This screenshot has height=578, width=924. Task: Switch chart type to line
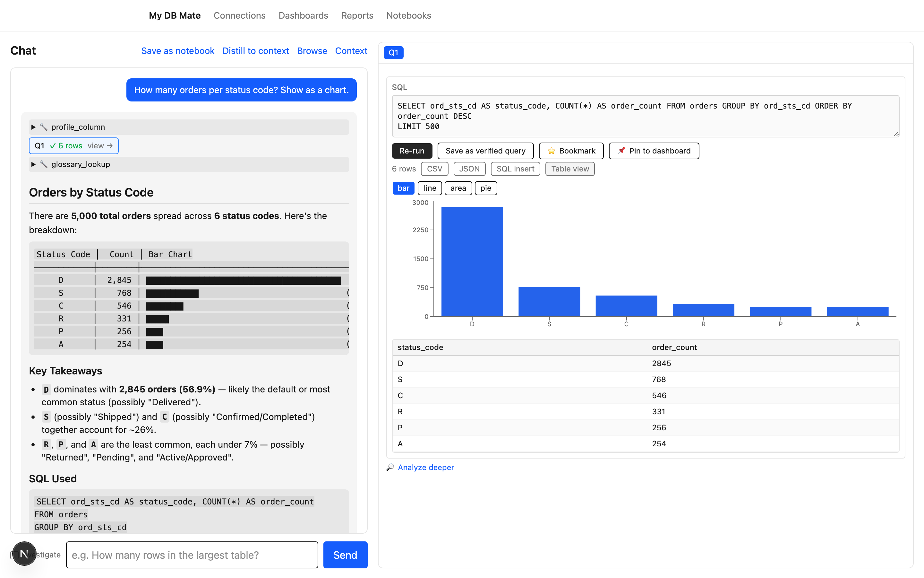tap(430, 188)
